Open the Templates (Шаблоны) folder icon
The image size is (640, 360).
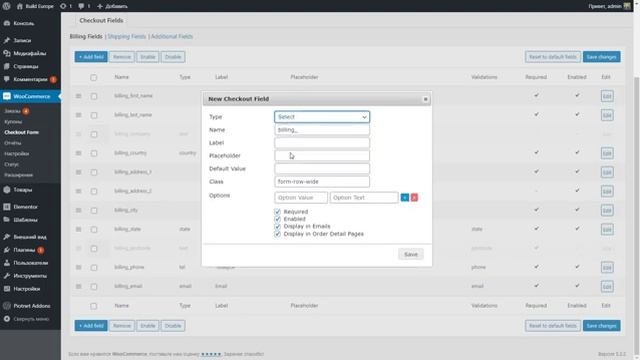[x=7, y=220]
